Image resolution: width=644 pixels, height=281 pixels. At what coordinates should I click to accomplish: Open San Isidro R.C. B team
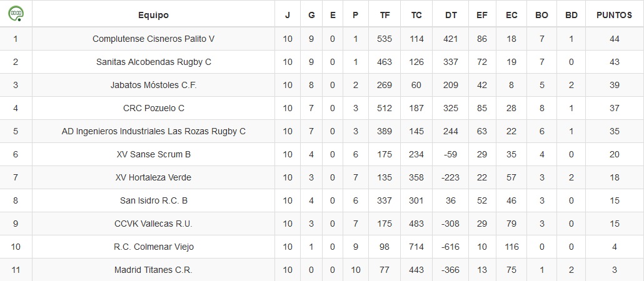[153, 200]
